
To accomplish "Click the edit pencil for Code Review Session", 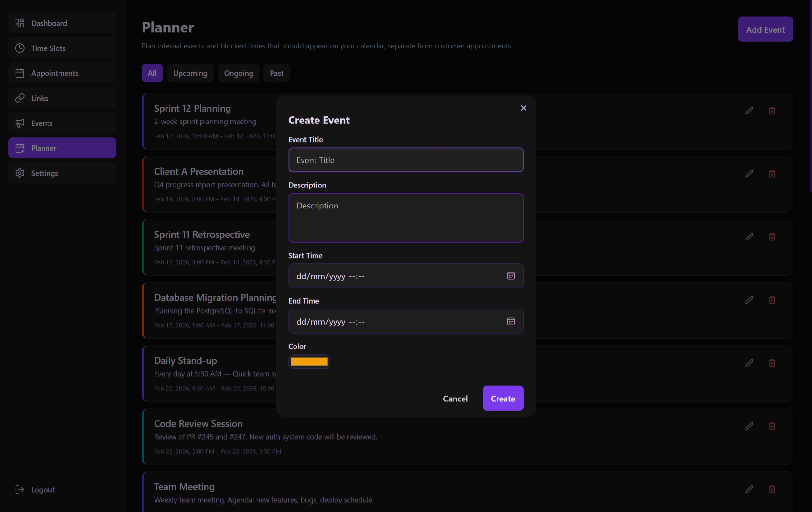I will [749, 426].
